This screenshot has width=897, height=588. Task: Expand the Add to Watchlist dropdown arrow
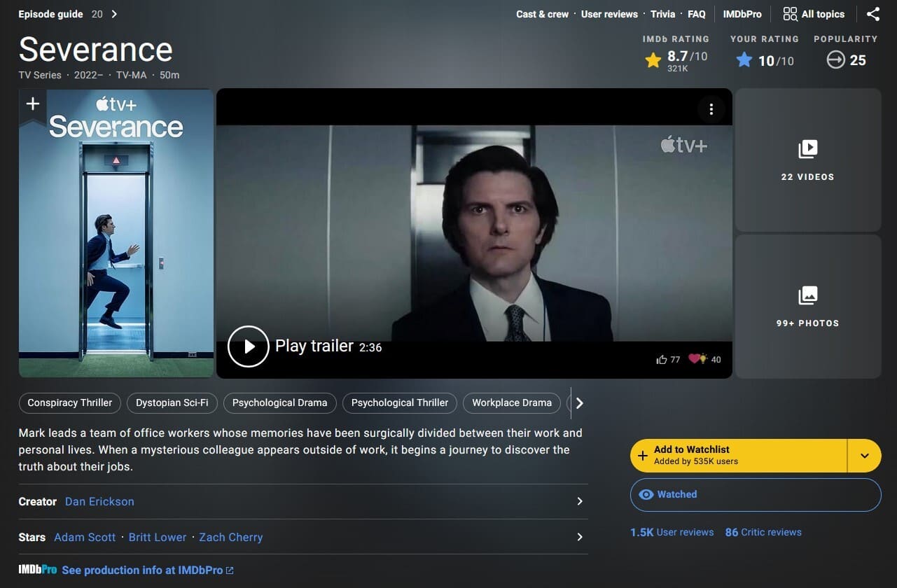864,456
